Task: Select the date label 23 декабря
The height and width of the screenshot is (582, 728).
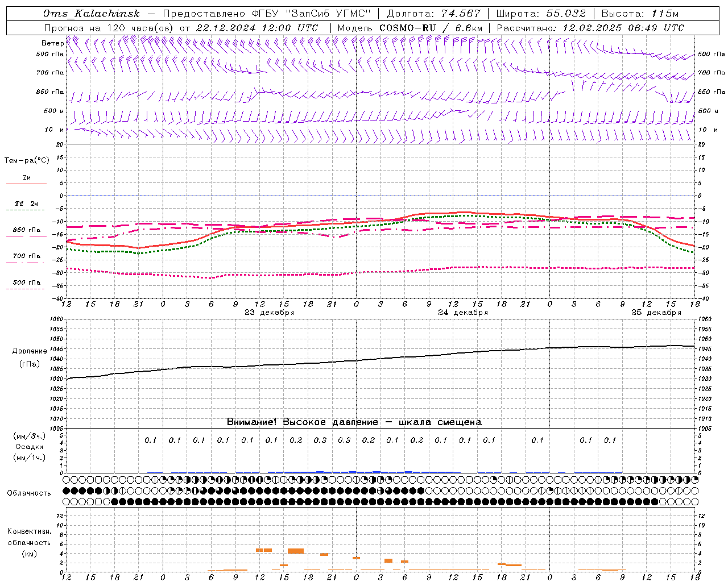Action: tap(269, 313)
